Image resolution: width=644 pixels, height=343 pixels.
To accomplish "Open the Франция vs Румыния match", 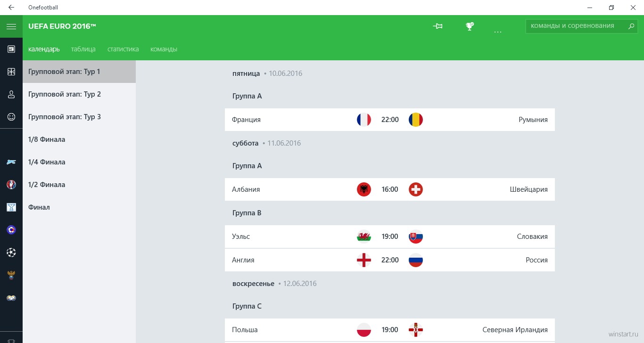I will pos(390,120).
